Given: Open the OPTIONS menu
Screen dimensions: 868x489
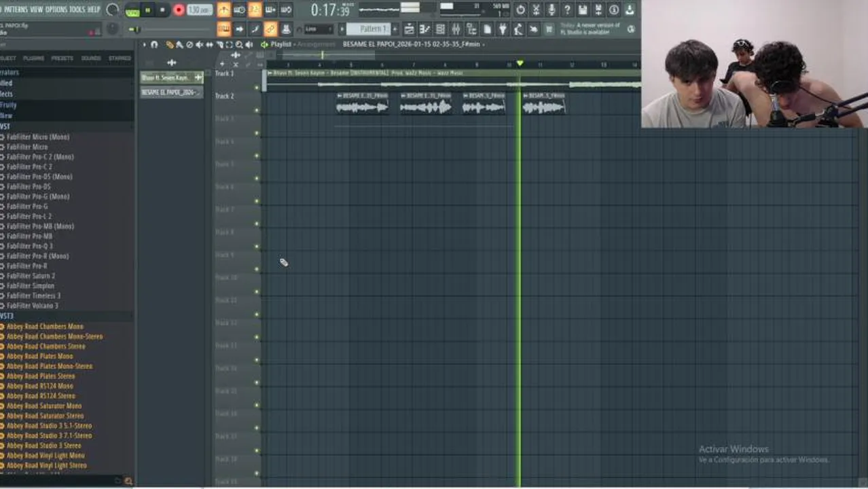Looking at the screenshot, I should click(x=56, y=10).
